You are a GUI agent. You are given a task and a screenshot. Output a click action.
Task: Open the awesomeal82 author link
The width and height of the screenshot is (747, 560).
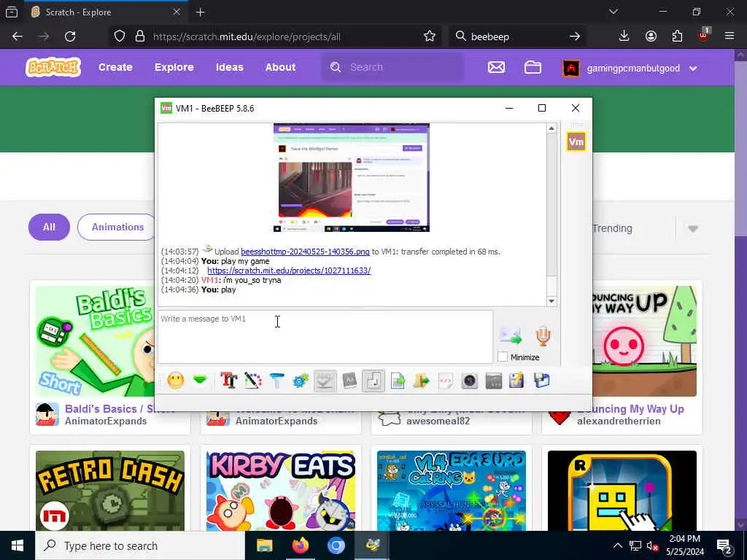point(438,421)
